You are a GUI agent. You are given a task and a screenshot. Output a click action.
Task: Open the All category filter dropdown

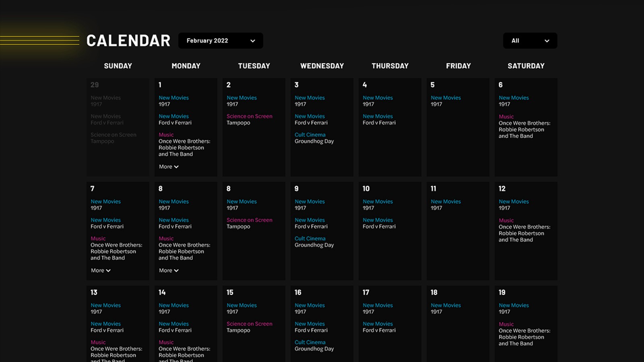click(x=530, y=41)
